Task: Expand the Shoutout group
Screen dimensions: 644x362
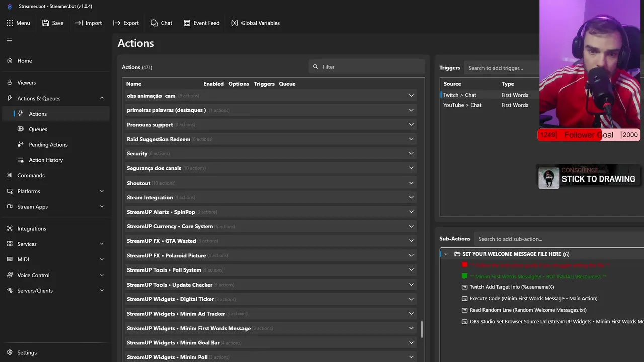Action: 411,183
